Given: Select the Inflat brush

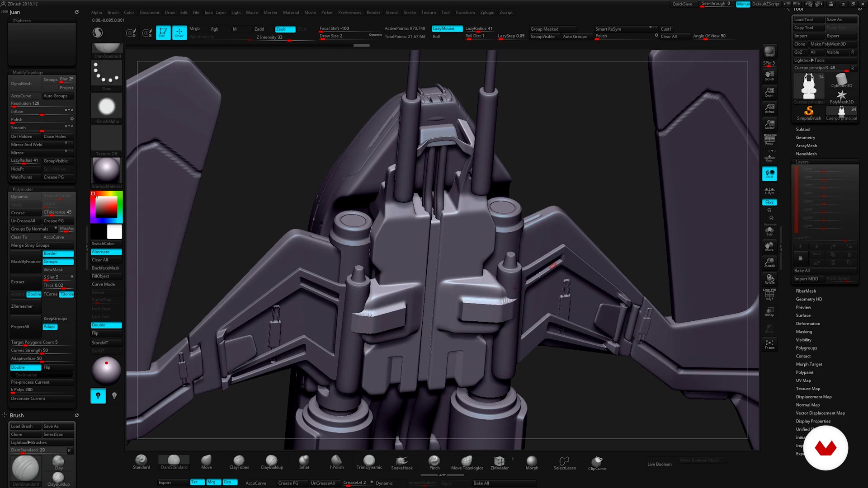Looking at the screenshot, I should point(304,462).
